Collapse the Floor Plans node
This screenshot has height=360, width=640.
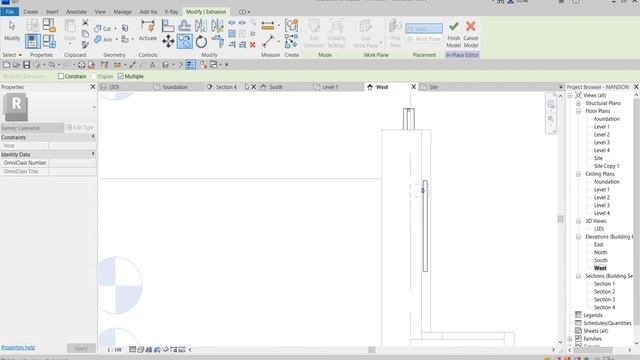[x=578, y=111]
